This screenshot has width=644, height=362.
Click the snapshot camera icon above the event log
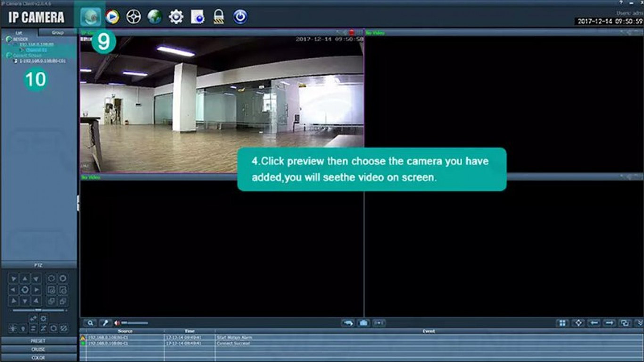coord(363,322)
